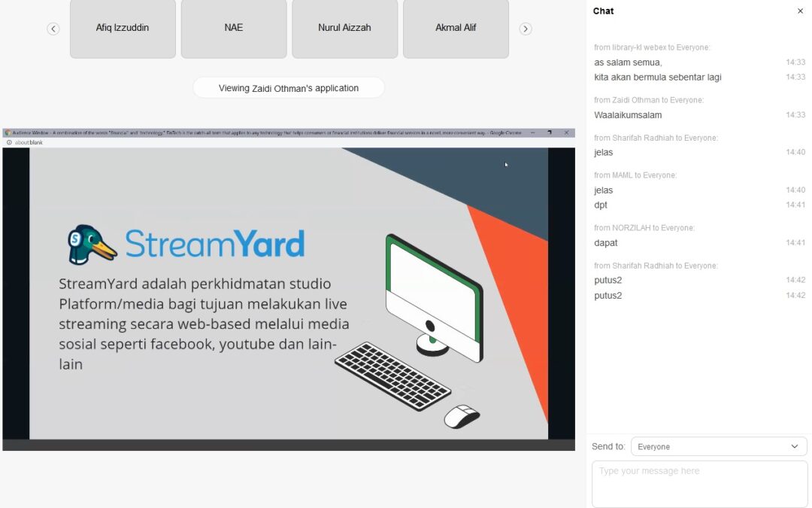Click Viewing Zaidi Othman's application label
812x508 pixels.
tap(289, 87)
